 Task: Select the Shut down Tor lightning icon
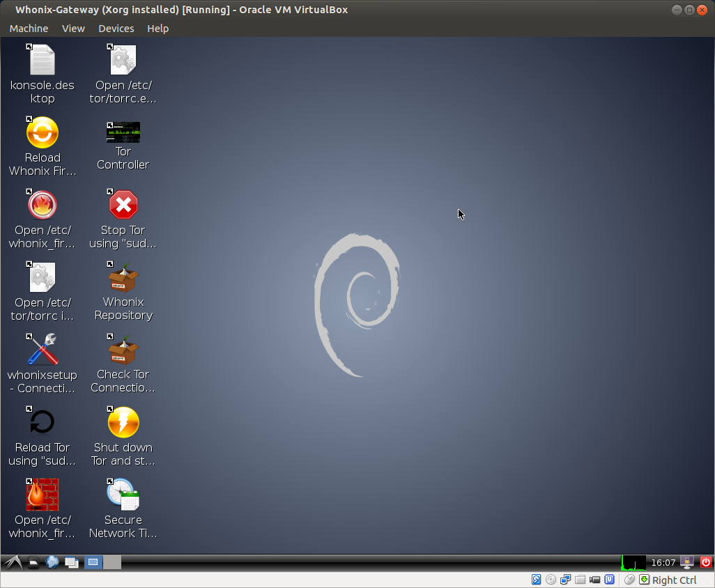(123, 422)
